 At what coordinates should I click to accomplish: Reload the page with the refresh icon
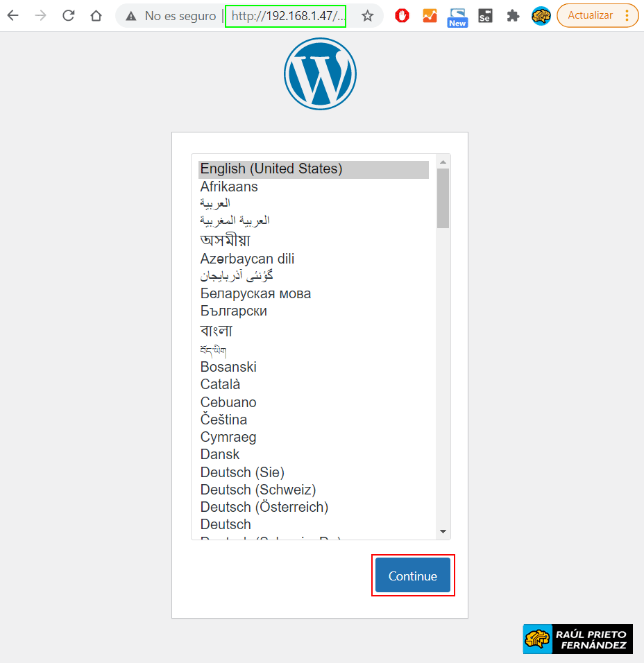pyautogui.click(x=68, y=15)
